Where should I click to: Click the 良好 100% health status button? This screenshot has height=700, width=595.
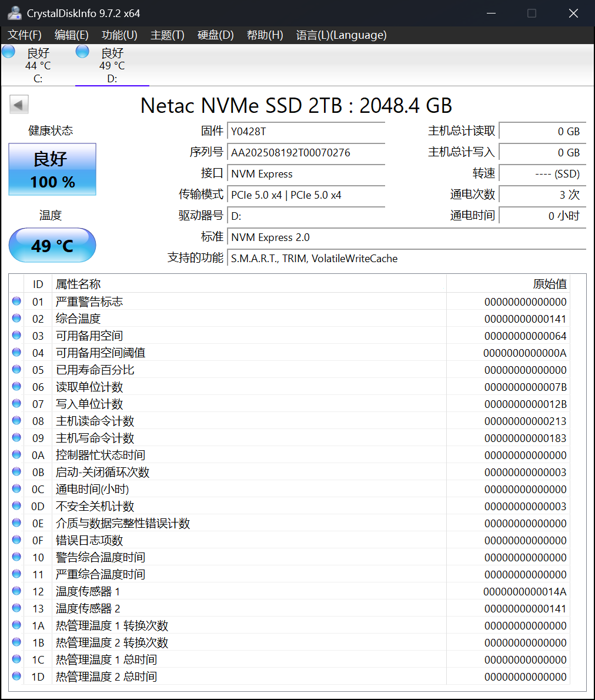pos(52,169)
